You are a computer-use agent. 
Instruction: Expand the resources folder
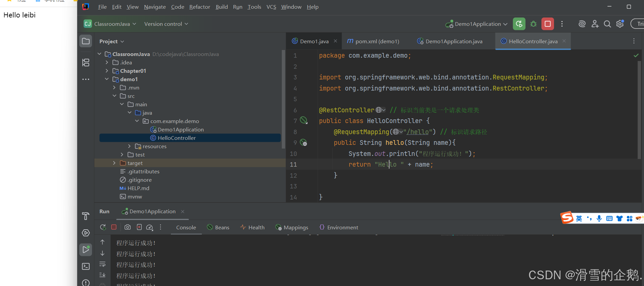(129, 146)
